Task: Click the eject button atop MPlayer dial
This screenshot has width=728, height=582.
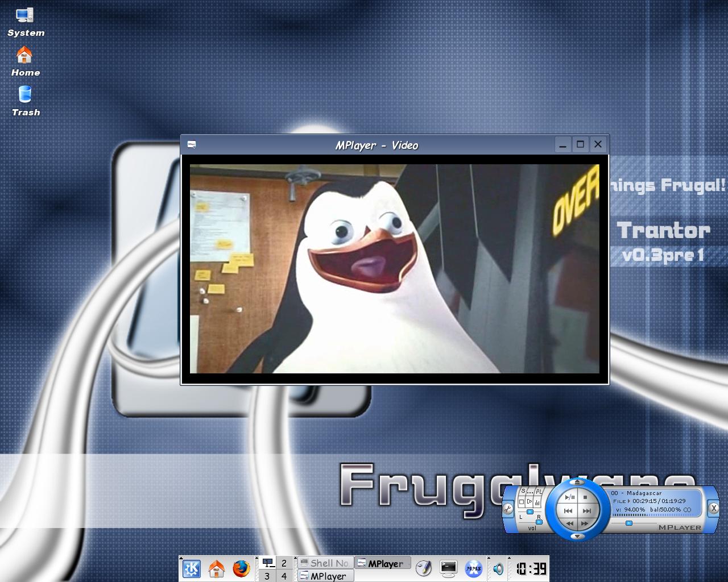Action: 577,482
